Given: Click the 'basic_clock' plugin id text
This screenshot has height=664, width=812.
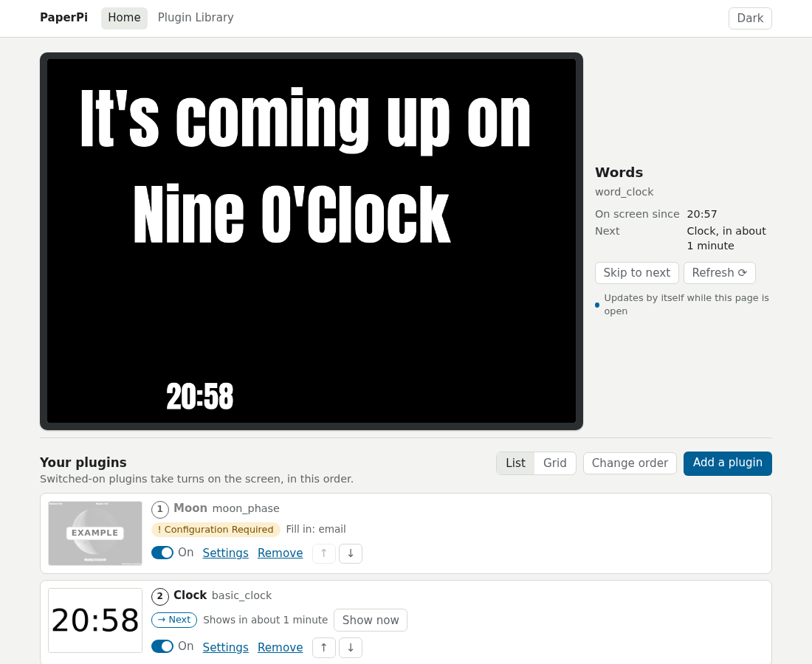Looking at the screenshot, I should pos(241,595).
